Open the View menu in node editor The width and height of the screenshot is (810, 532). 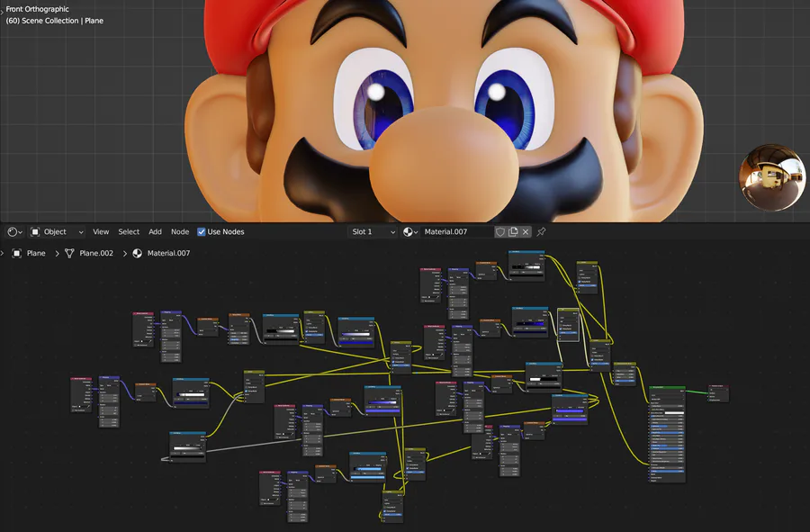tap(101, 232)
